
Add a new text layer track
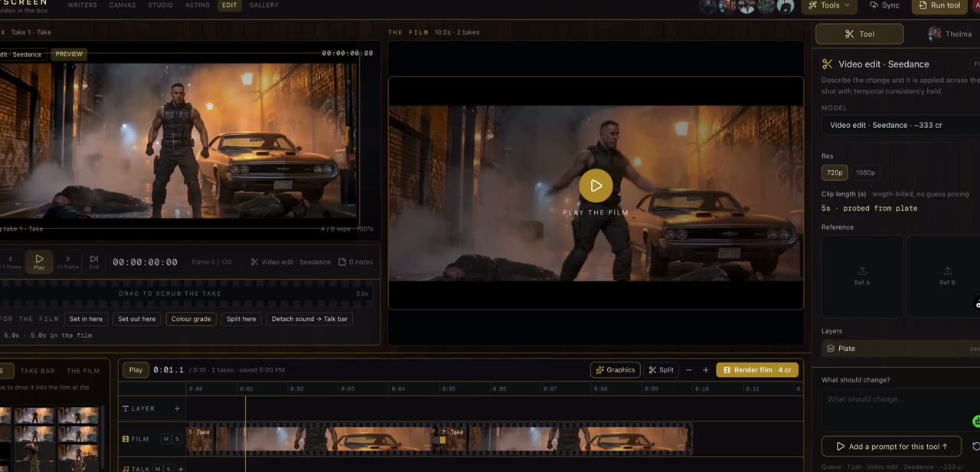[x=177, y=408]
